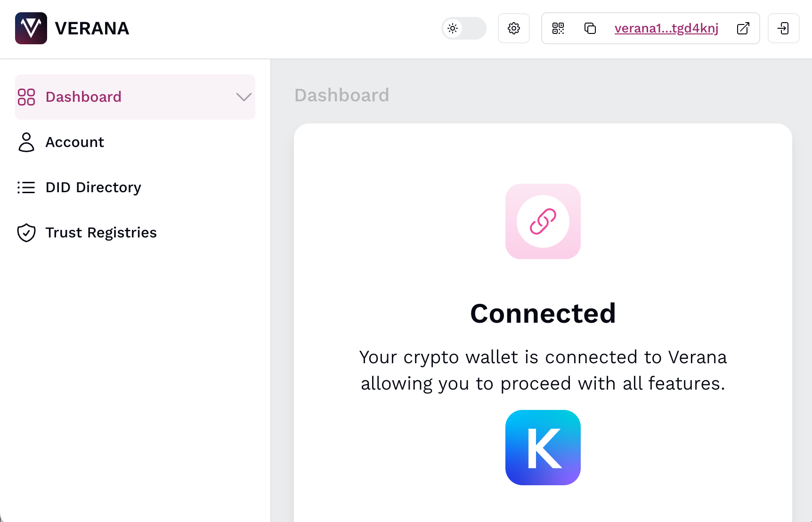812x522 pixels.
Task: Select the Dashboard grid icon
Action: click(26, 97)
